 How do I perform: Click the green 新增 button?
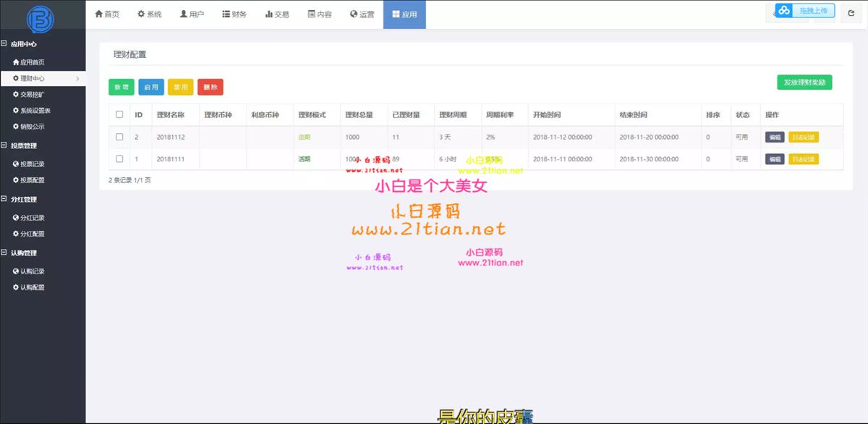(122, 87)
